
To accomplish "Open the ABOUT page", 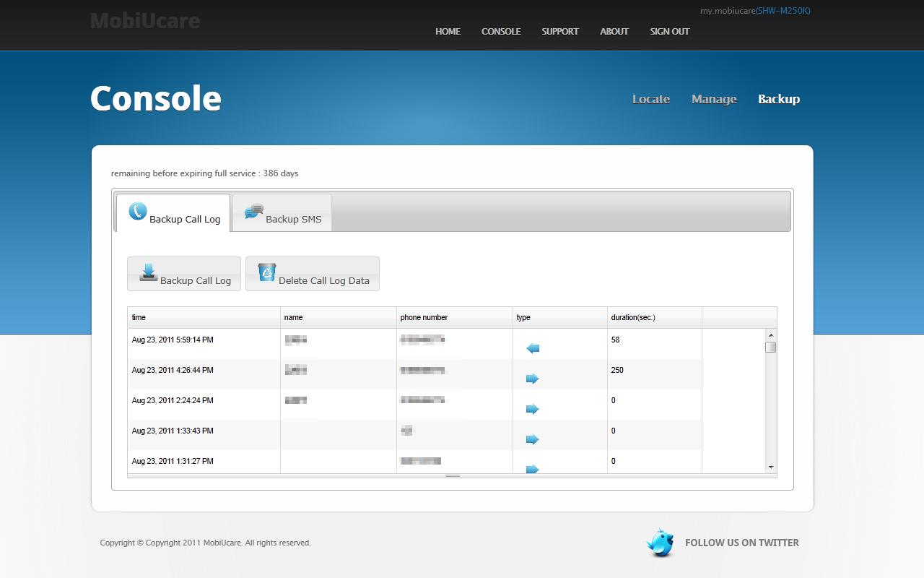I will (614, 31).
